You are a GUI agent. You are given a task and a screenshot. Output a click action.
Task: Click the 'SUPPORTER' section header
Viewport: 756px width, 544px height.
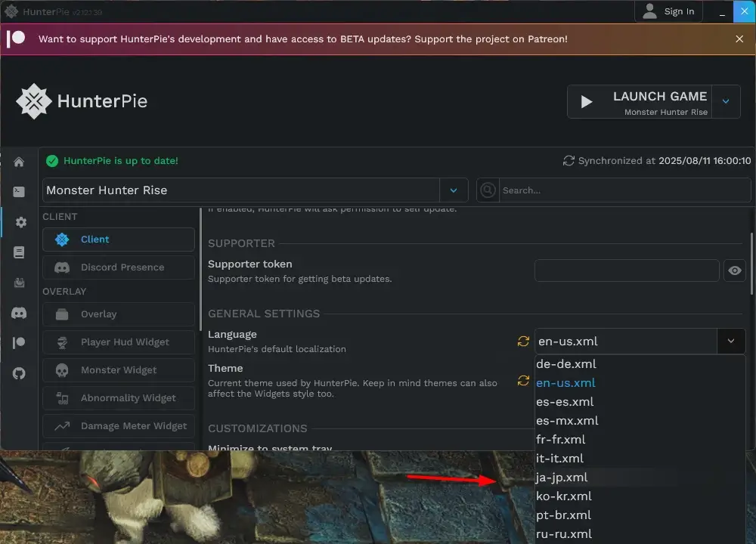(x=241, y=243)
